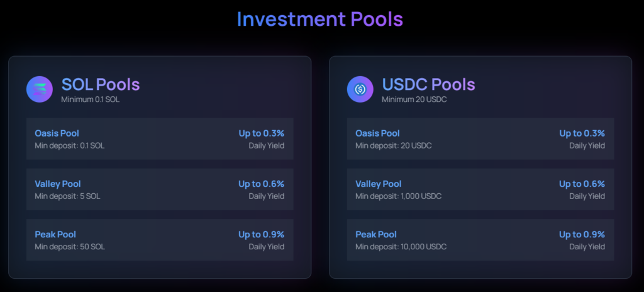This screenshot has height=292, width=644.
Task: Select the SOL Oasis Pool row
Action: [x=160, y=139]
